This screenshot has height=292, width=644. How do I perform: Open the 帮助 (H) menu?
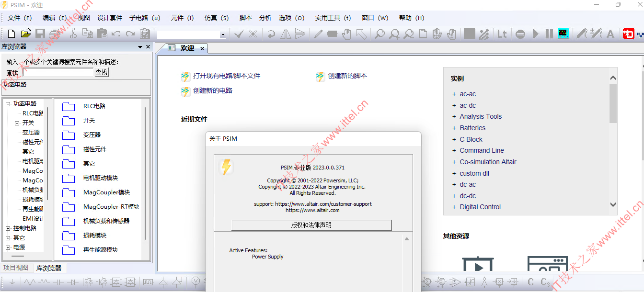pyautogui.click(x=412, y=18)
